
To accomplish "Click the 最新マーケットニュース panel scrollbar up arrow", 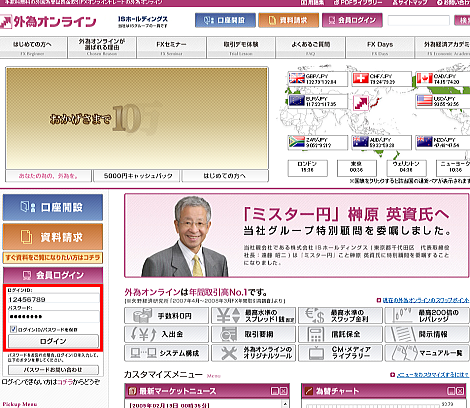I will pos(285,404).
